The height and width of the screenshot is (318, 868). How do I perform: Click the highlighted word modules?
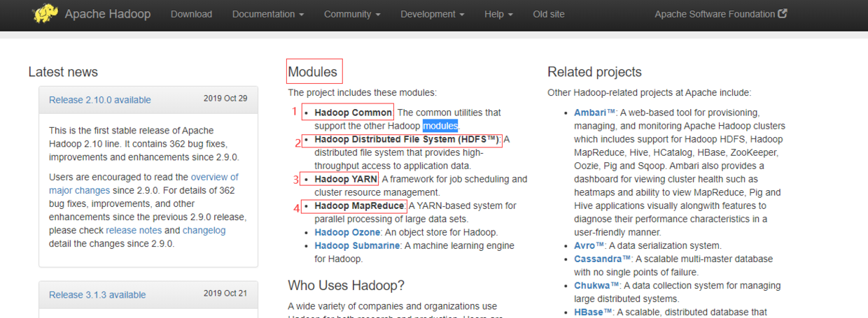(x=440, y=126)
